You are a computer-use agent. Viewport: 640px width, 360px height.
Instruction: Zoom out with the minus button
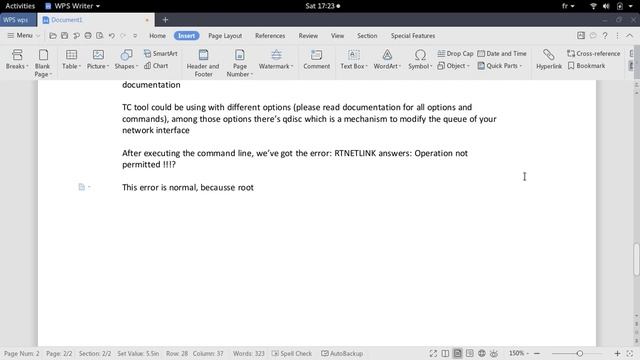click(x=537, y=353)
